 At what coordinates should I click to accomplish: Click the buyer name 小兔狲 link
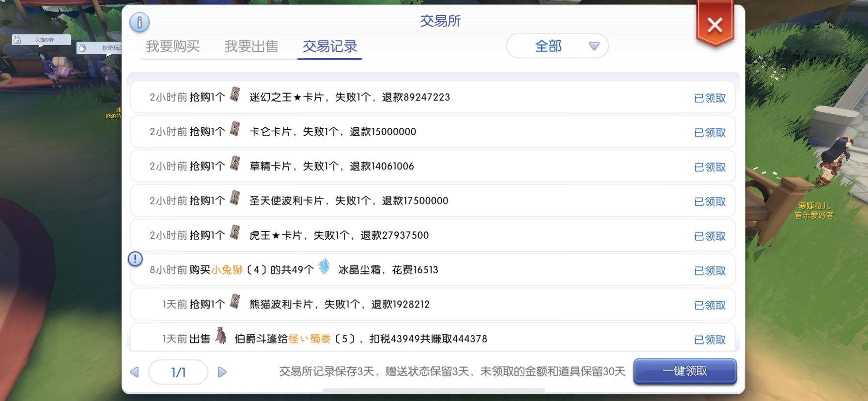pyautogui.click(x=227, y=270)
